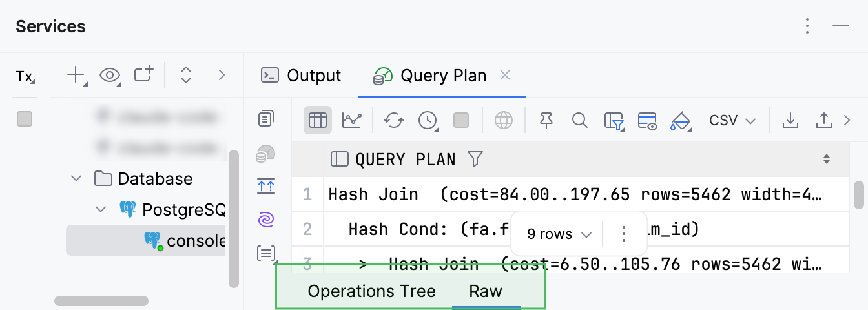This screenshot has height=310, width=868.
Task: Click the globe icon in the toolbar
Action: tap(504, 120)
